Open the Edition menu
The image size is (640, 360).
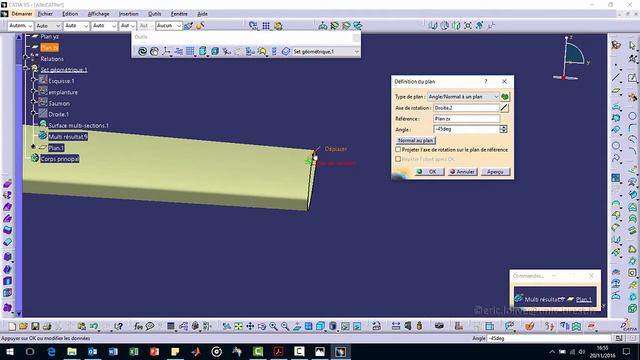tap(70, 14)
